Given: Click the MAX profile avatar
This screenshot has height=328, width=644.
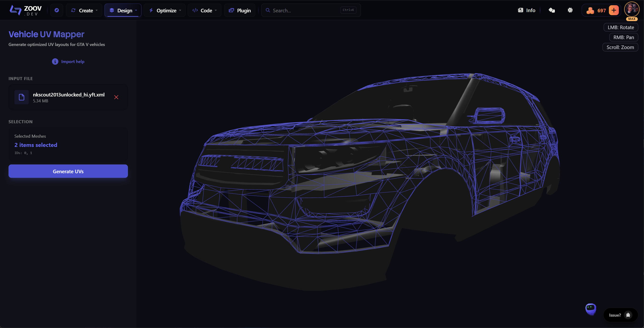Looking at the screenshot, I should pos(632,10).
